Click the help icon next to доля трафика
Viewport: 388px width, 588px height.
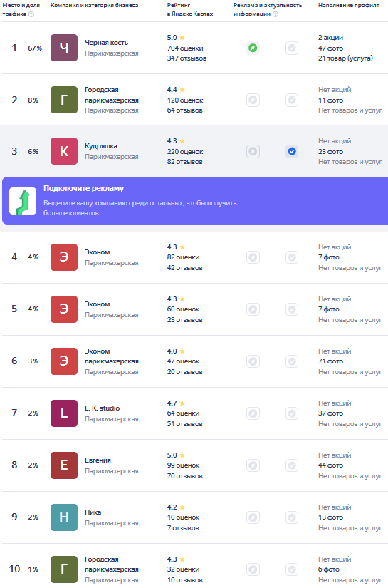pos(31,14)
